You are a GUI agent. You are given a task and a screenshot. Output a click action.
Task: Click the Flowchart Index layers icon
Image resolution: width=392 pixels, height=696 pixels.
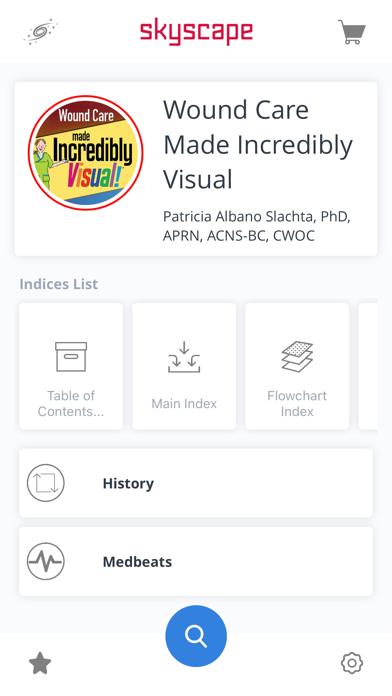click(x=297, y=356)
